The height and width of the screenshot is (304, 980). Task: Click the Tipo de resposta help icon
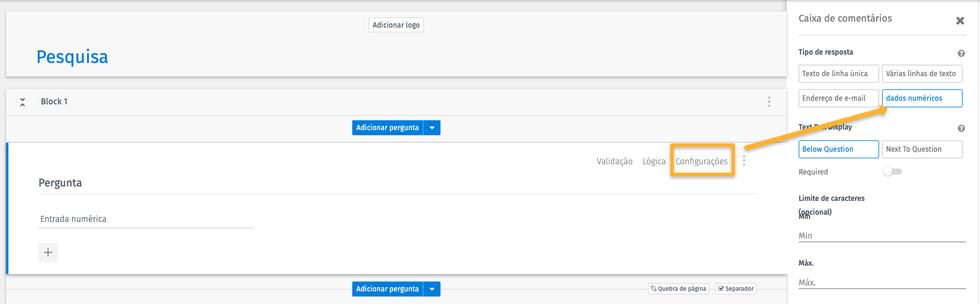[x=961, y=53]
